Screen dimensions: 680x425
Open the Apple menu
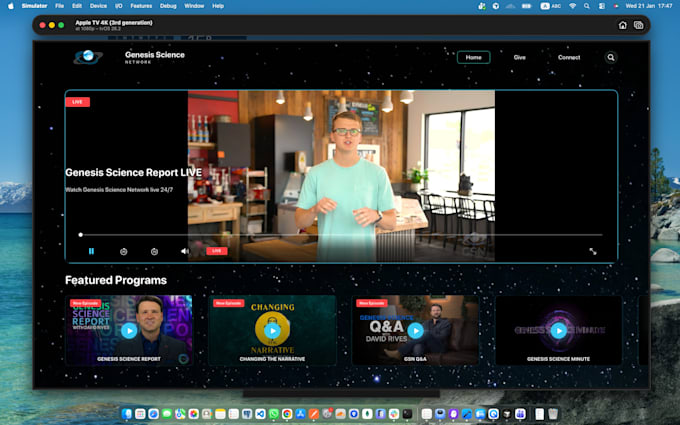pyautogui.click(x=11, y=6)
